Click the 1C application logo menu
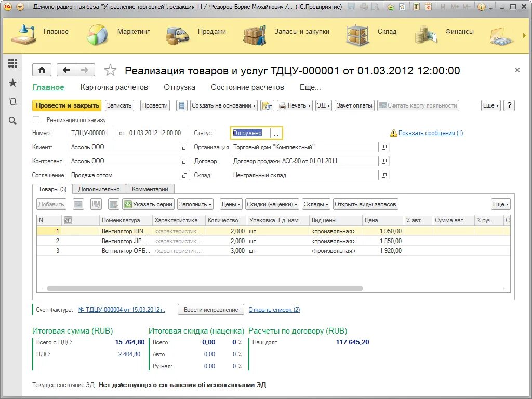The image size is (532, 399). pos(7,7)
